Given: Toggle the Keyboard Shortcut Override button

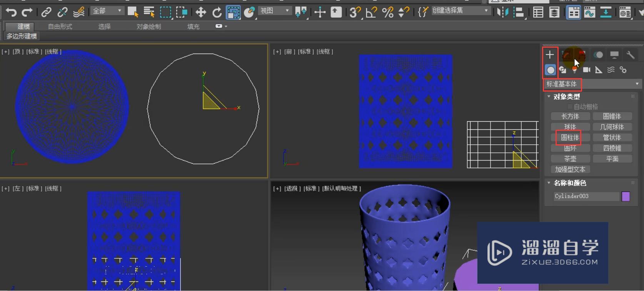Looking at the screenshot, I should 336,12.
